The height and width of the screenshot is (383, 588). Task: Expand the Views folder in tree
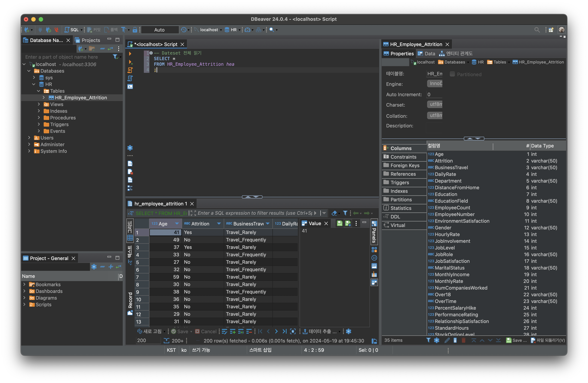(x=39, y=104)
